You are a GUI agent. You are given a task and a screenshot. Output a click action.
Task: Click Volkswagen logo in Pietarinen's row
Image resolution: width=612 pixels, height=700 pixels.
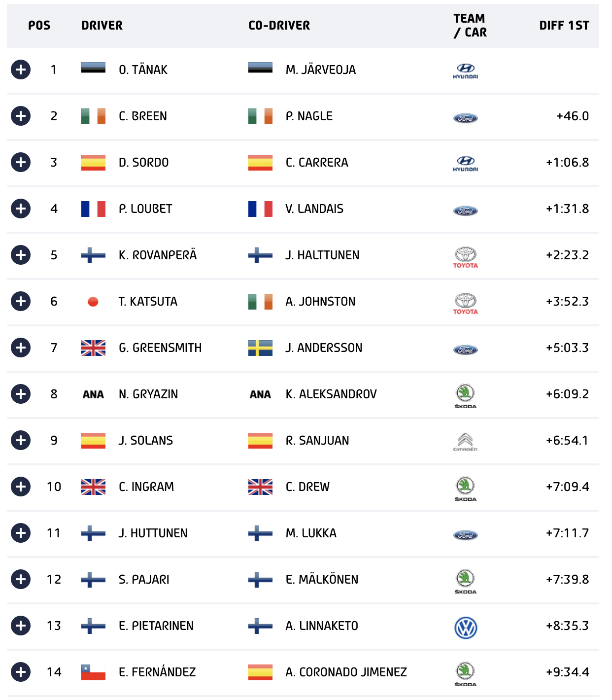point(466,628)
